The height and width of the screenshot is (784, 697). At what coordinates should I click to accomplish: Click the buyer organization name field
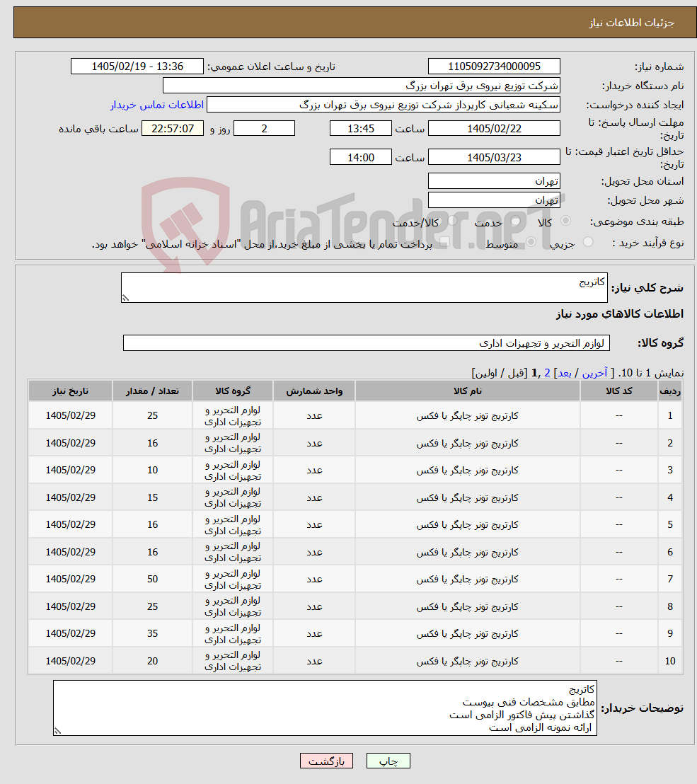tap(362, 86)
